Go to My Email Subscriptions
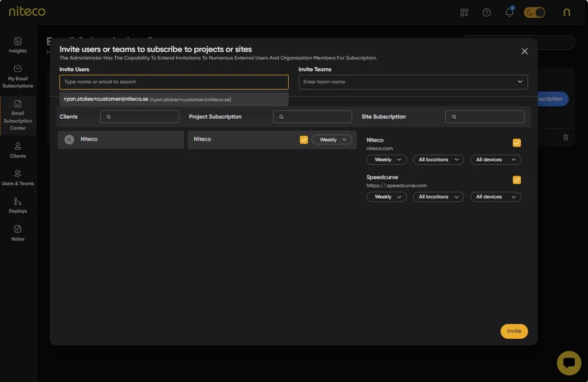 point(18,77)
